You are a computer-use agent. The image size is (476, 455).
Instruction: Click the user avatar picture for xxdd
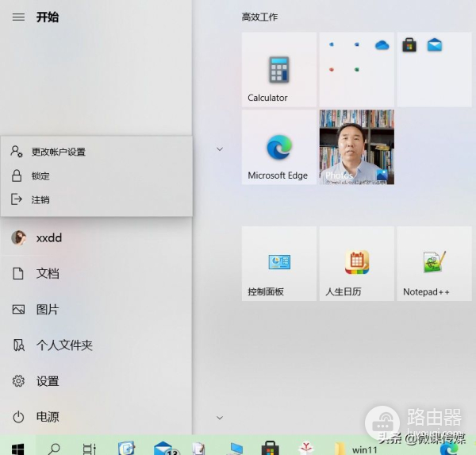pyautogui.click(x=19, y=237)
